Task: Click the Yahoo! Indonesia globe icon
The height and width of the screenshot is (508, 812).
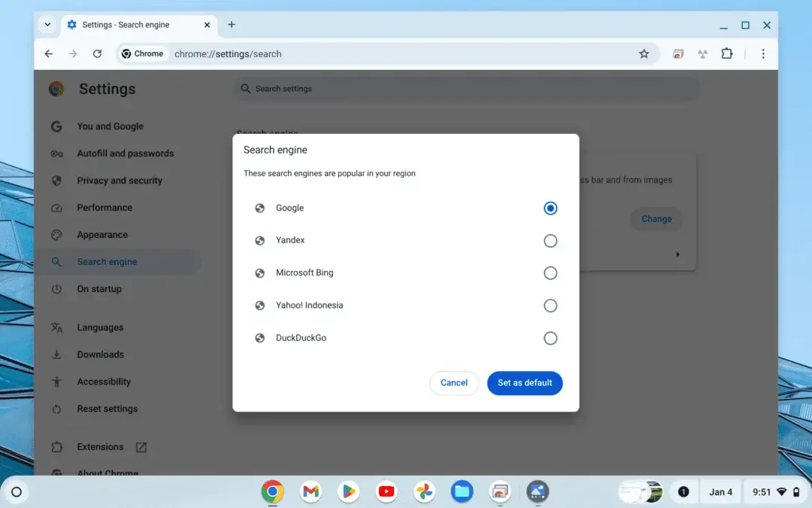Action: pos(260,306)
